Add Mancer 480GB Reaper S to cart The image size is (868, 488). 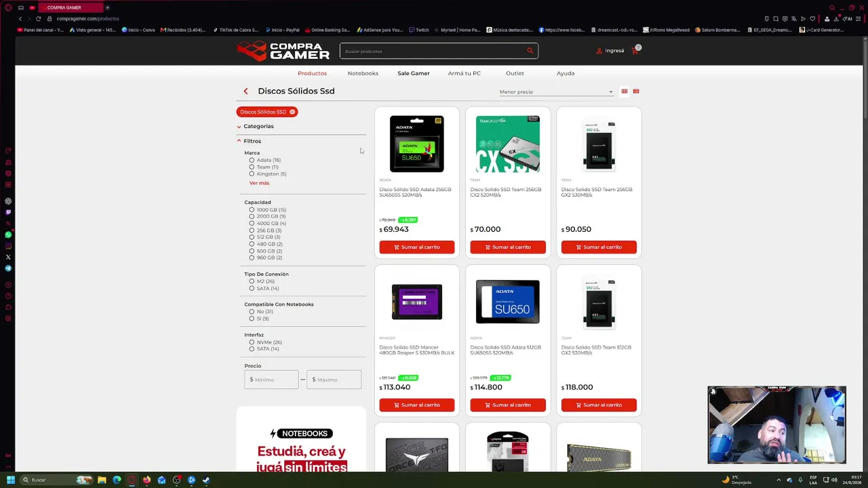tap(417, 405)
